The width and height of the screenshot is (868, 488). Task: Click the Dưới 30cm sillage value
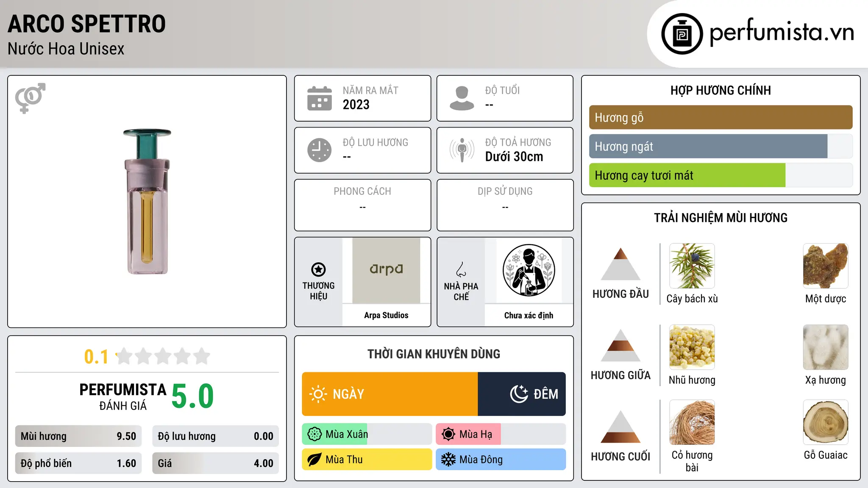coord(514,157)
